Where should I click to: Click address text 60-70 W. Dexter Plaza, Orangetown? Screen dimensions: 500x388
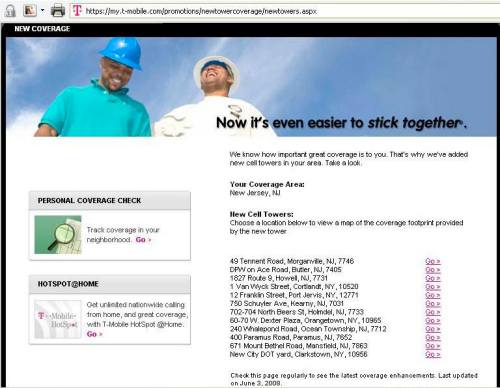pos(305,320)
